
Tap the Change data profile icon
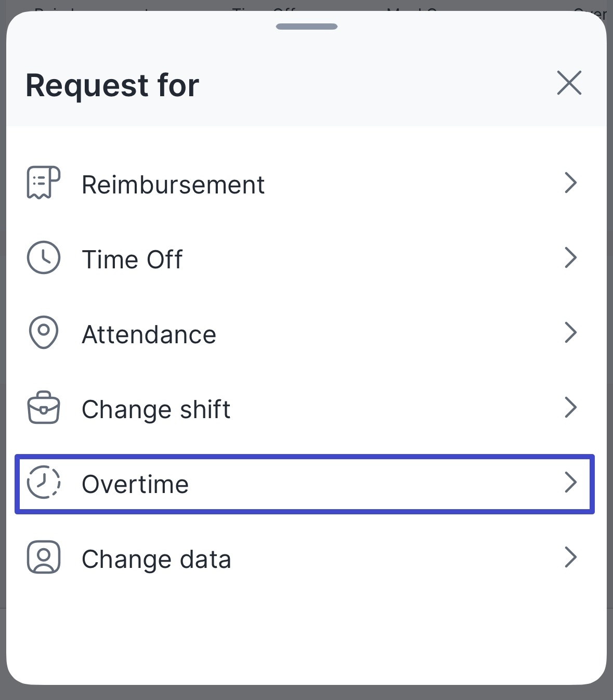(44, 558)
